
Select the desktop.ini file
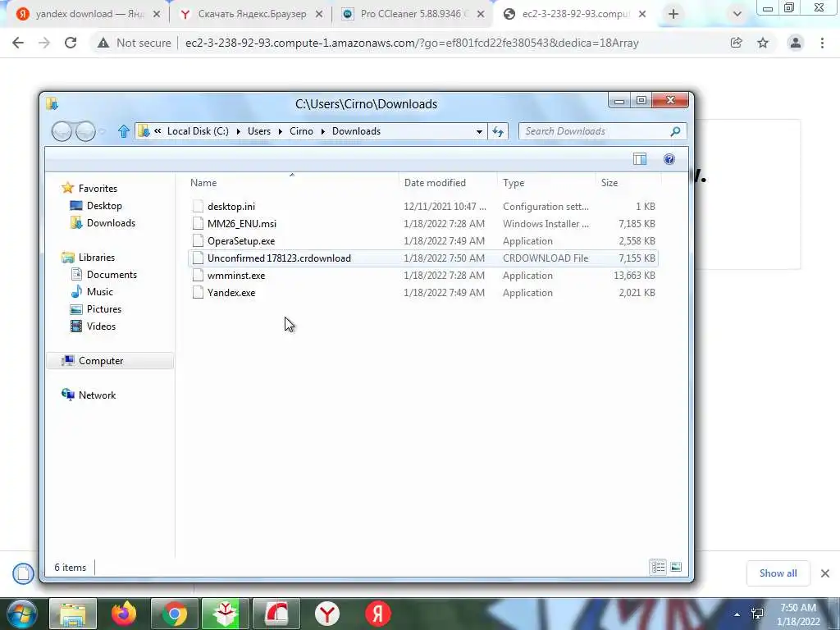[x=423, y=206]
